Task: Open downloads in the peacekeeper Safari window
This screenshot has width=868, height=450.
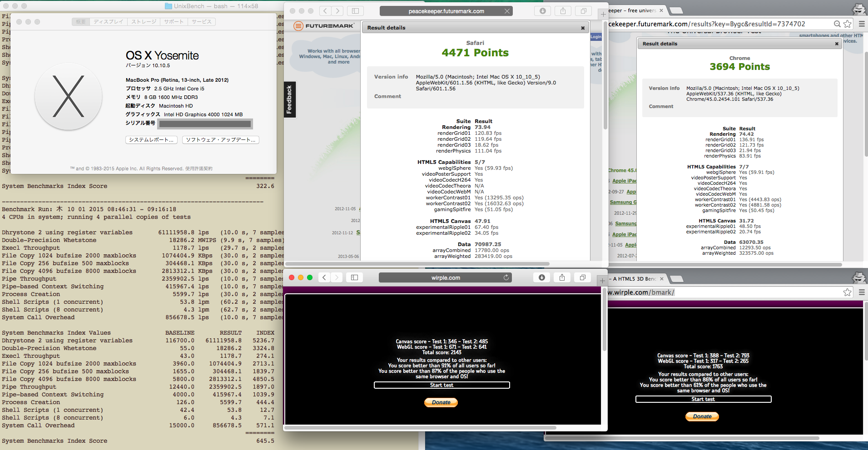Action: [x=543, y=11]
